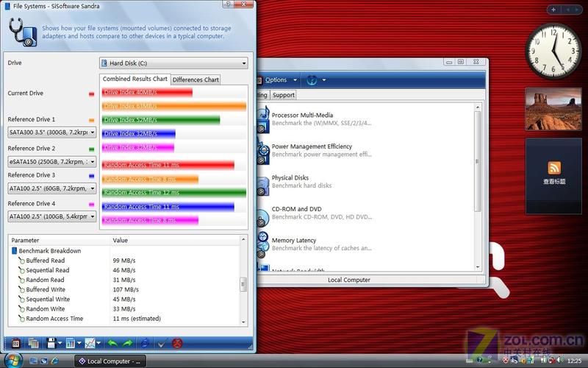Click the orange RSS feed headlines icon
588x368 pixels.
[x=554, y=168]
